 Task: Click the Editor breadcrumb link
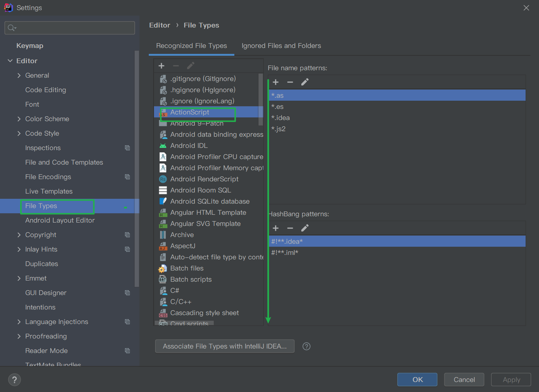pyautogui.click(x=160, y=25)
